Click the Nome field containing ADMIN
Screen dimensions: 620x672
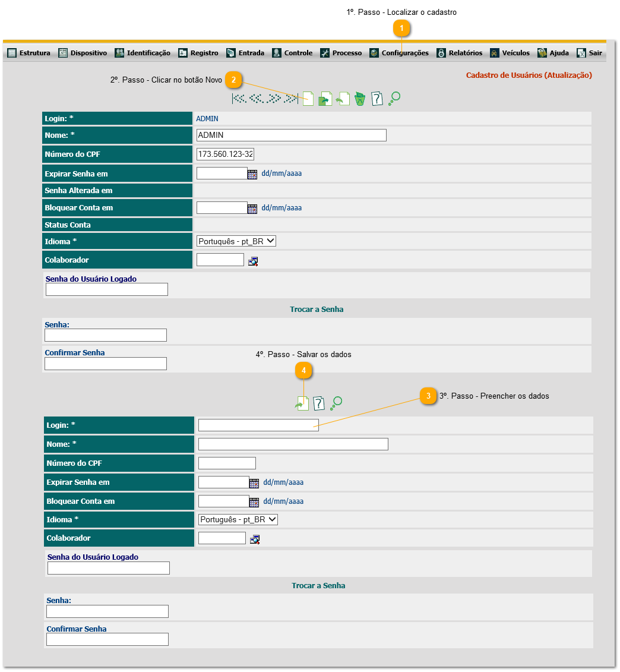pos(291,135)
